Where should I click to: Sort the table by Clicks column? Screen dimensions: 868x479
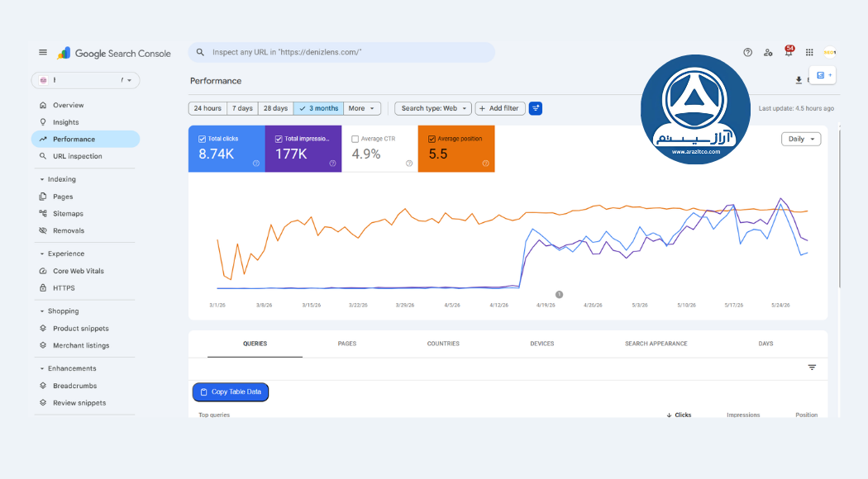pos(680,415)
